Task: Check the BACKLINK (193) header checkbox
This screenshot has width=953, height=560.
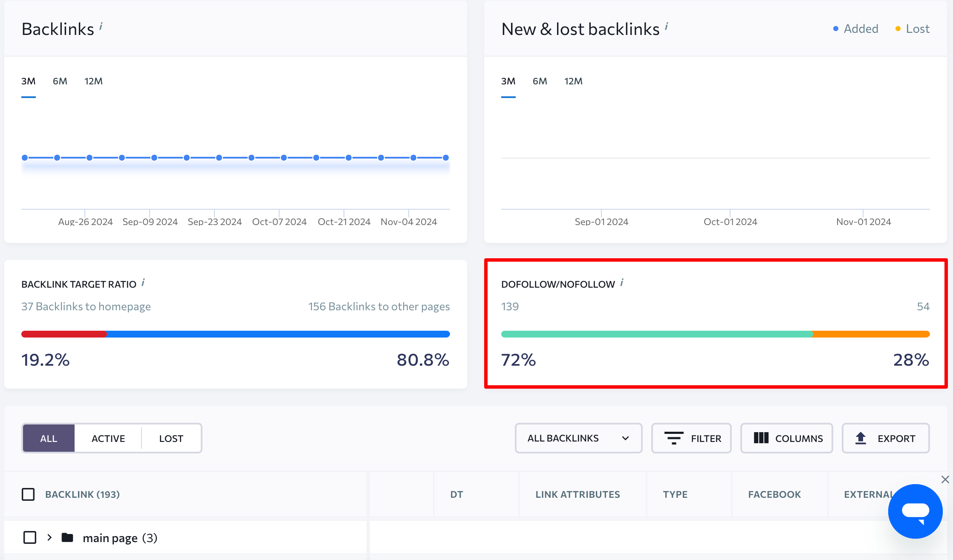Action: click(29, 494)
